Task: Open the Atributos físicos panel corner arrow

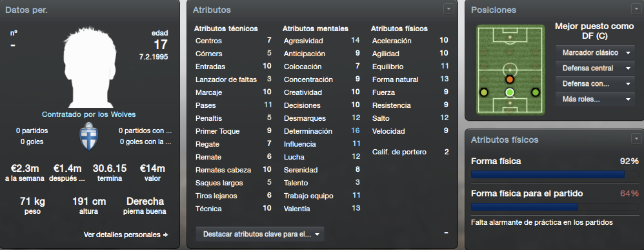Action: click(636, 139)
